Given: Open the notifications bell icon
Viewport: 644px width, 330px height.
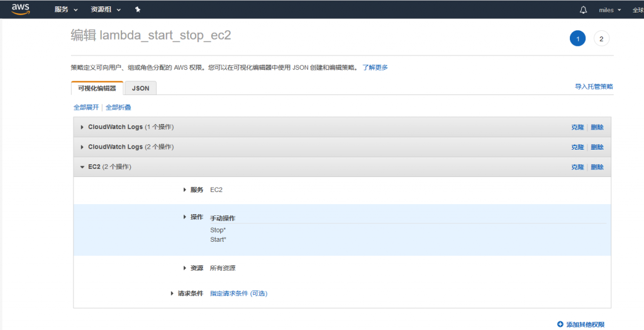Looking at the screenshot, I should pyautogui.click(x=583, y=10).
